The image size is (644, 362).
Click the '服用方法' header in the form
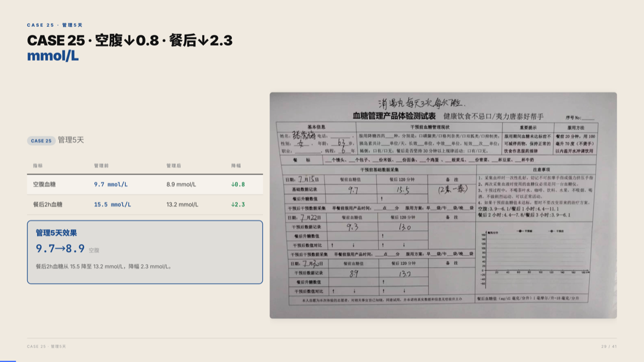tap(575, 128)
